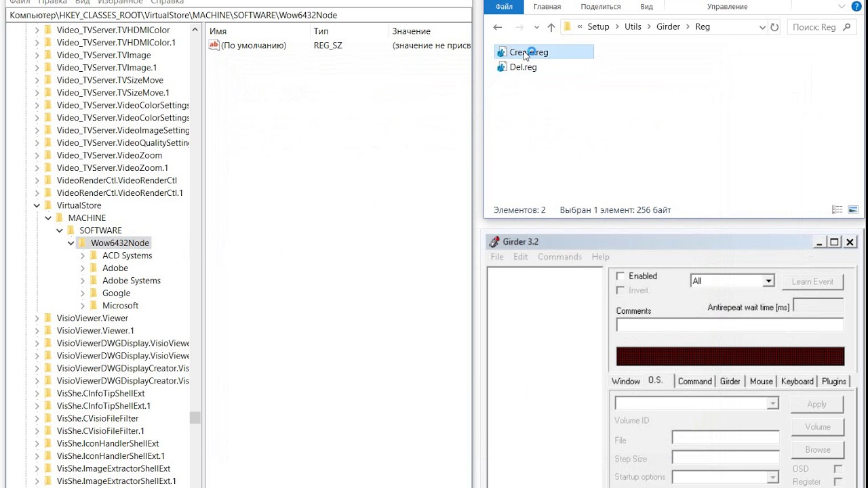Expand the Microsoft registry key
The image size is (868, 488).
[83, 306]
